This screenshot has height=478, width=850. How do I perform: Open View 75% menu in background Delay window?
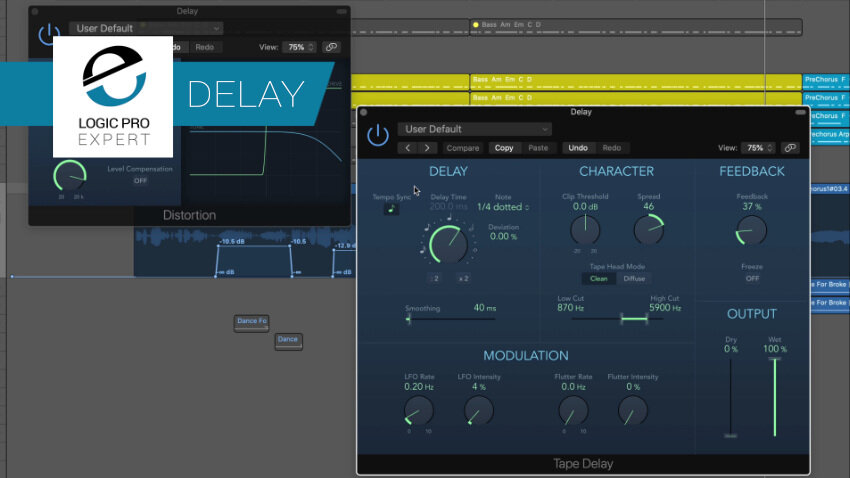[300, 47]
